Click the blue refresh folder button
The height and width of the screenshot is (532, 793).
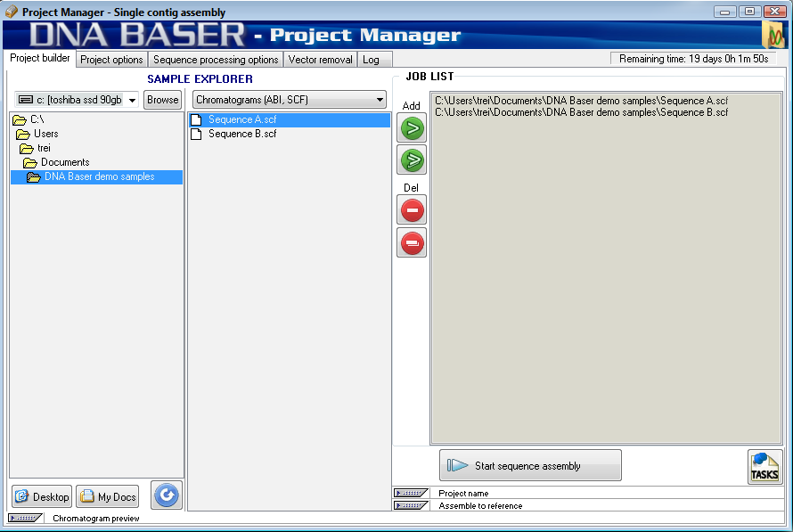[167, 495]
